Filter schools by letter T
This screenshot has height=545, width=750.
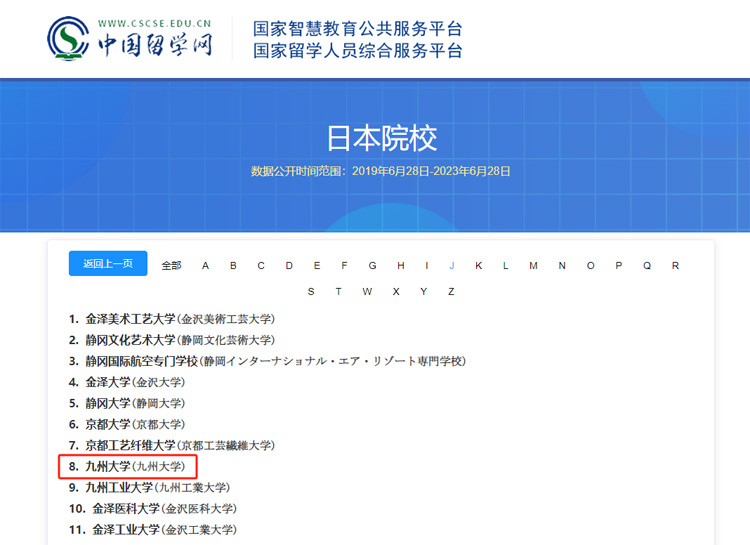coord(339,291)
